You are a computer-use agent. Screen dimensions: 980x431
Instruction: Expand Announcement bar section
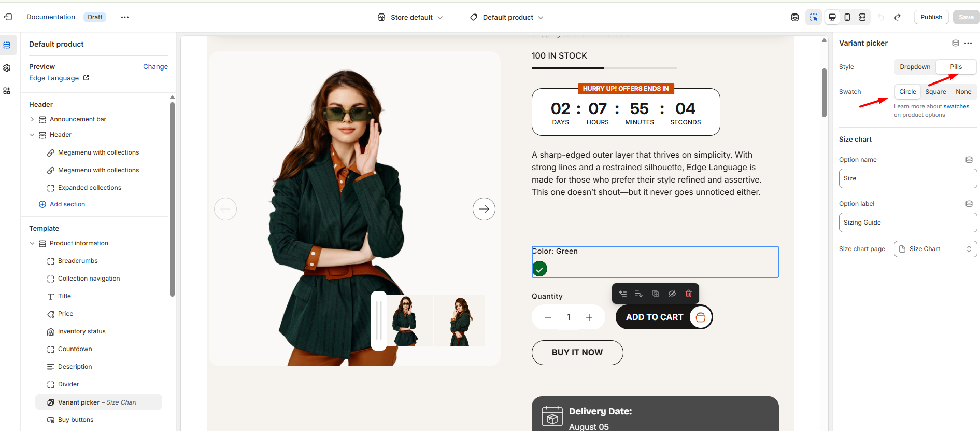pos(32,119)
